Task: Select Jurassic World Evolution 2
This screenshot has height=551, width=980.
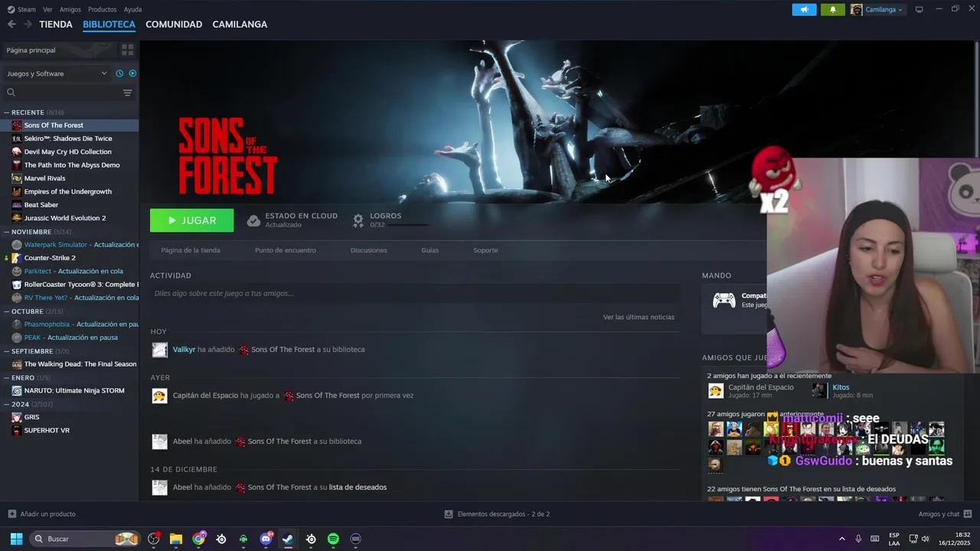Action: click(x=65, y=218)
